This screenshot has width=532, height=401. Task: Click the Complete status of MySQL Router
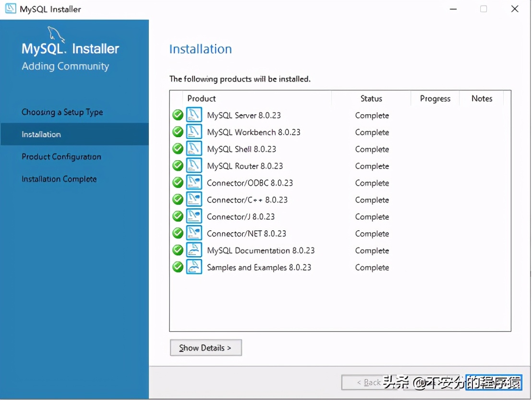[x=372, y=166]
